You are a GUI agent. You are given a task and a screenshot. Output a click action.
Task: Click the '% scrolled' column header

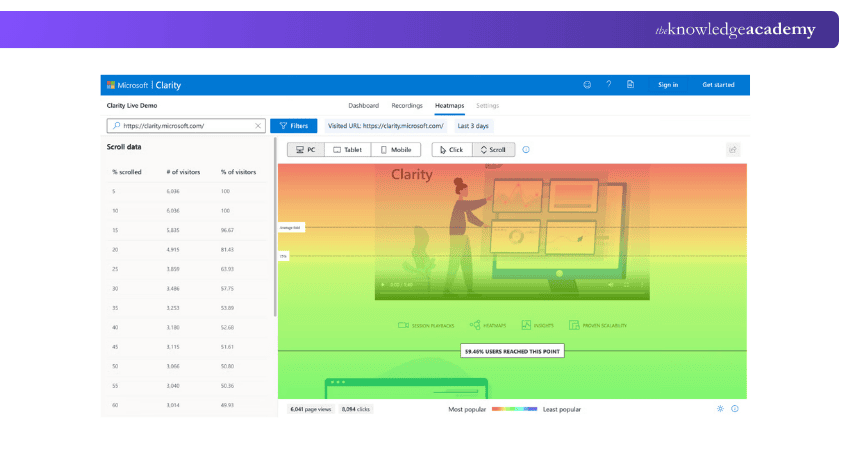click(126, 172)
